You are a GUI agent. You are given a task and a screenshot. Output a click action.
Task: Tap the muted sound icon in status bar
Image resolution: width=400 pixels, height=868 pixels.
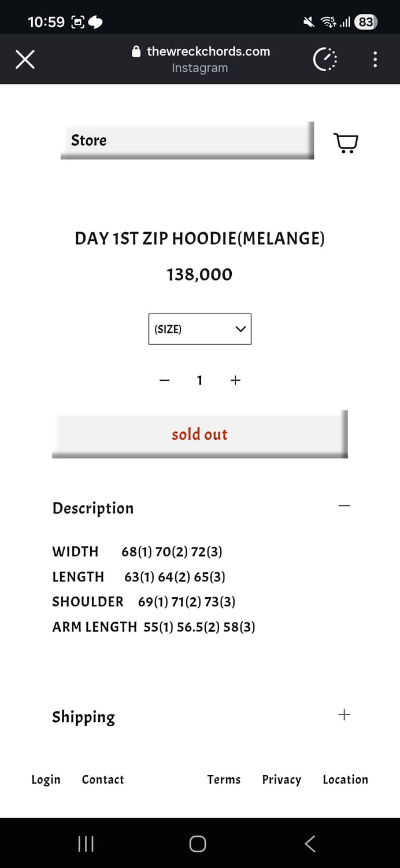click(x=308, y=21)
